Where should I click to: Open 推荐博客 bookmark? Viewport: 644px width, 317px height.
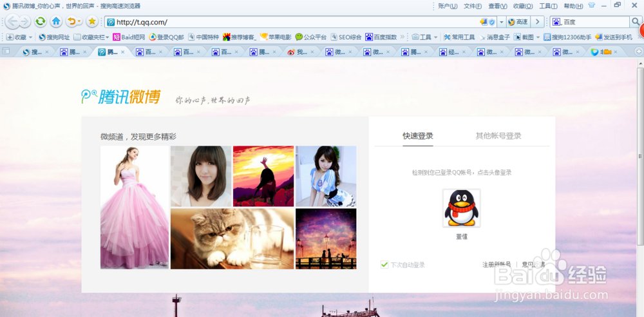(x=240, y=37)
